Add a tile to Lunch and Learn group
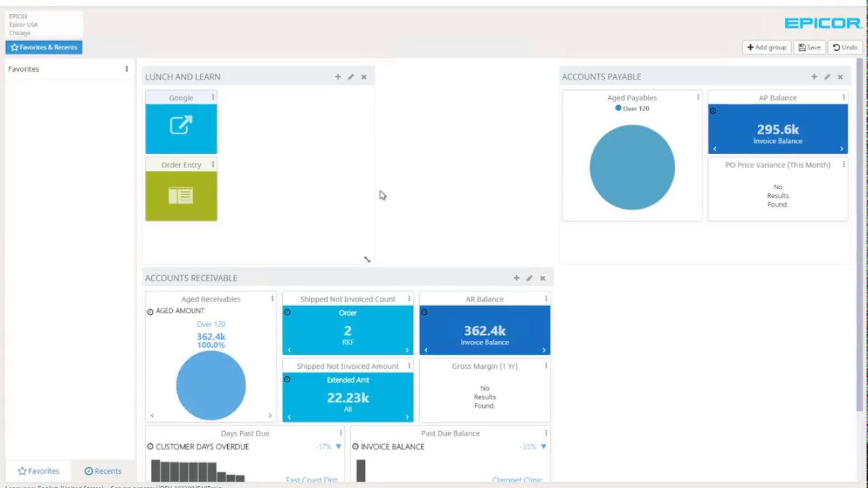This screenshot has width=868, height=488. click(x=338, y=77)
